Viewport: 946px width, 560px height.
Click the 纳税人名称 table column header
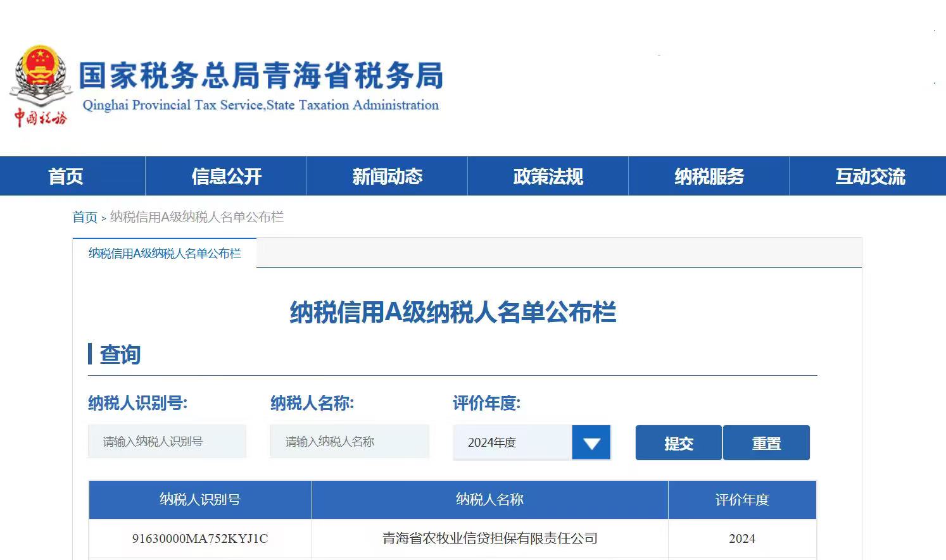click(x=489, y=499)
